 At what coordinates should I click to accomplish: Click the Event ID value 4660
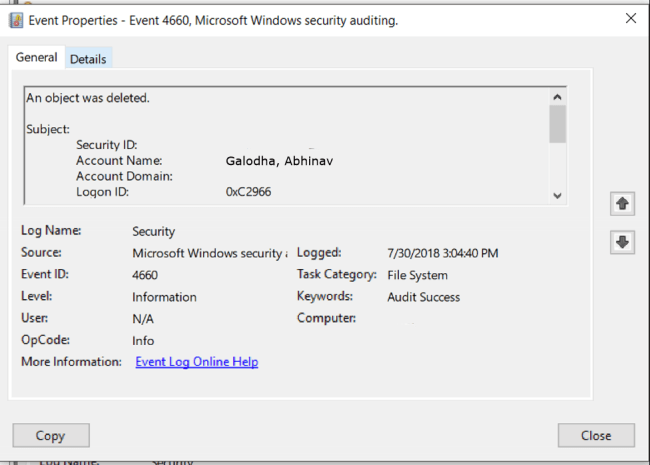145,275
